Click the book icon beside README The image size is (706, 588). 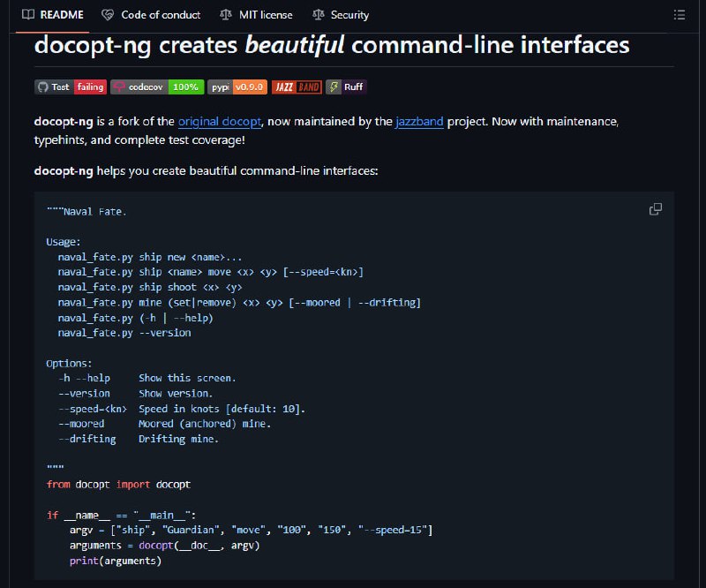coord(28,15)
